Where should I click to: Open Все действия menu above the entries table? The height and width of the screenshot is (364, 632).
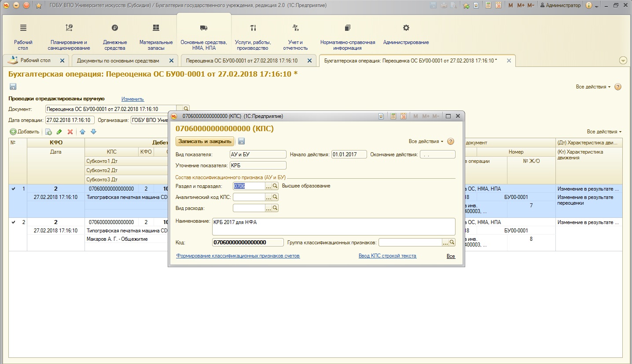point(604,132)
